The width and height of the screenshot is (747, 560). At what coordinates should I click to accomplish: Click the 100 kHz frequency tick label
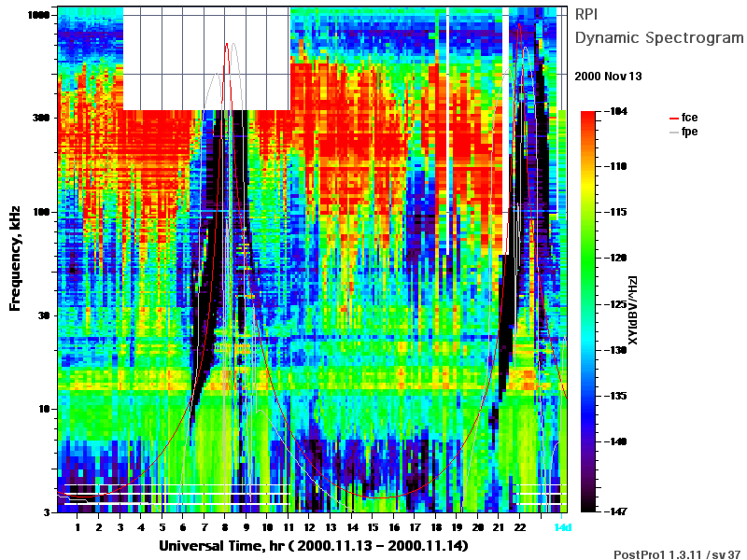(x=41, y=212)
